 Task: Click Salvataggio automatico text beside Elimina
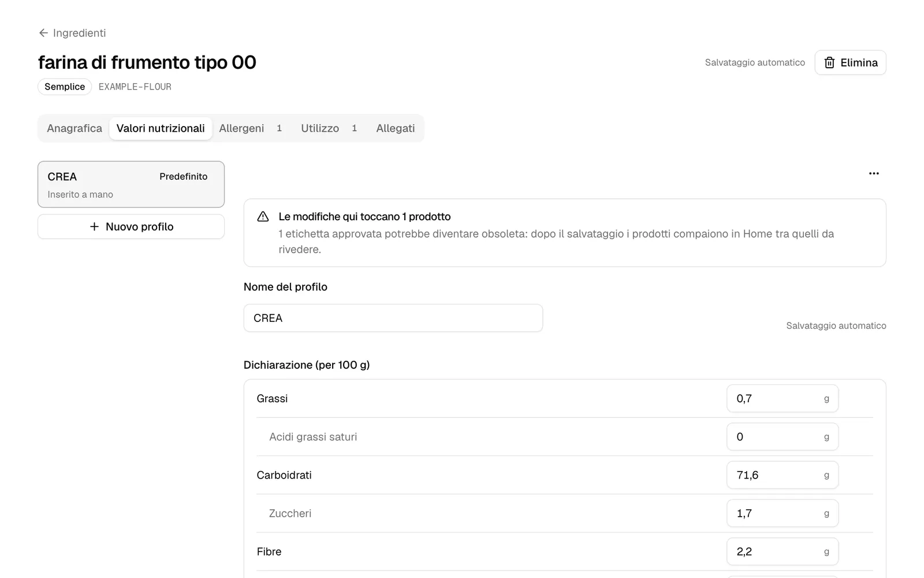click(x=755, y=62)
